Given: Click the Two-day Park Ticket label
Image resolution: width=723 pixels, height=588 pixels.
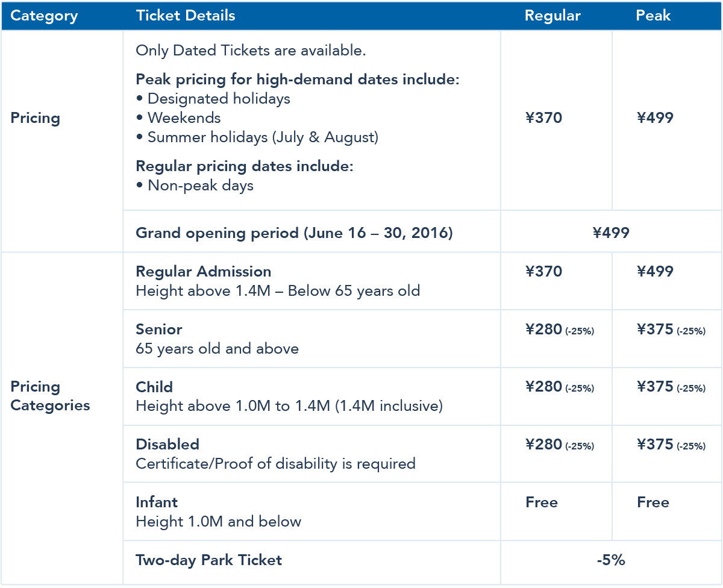Looking at the screenshot, I should [208, 560].
